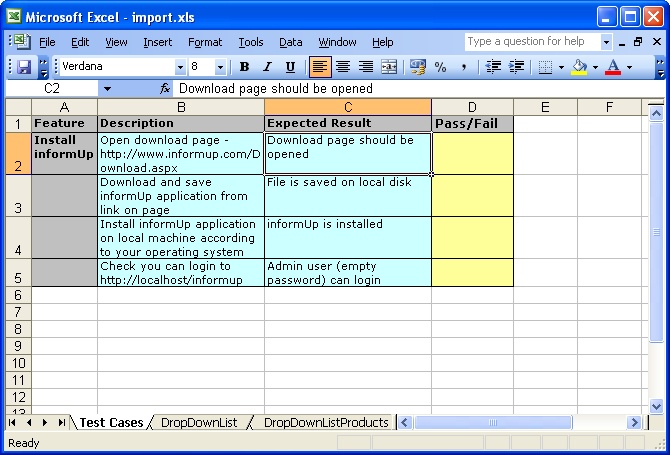Open the Data menu
Image resolution: width=670 pixels, height=455 pixels.
(x=291, y=42)
